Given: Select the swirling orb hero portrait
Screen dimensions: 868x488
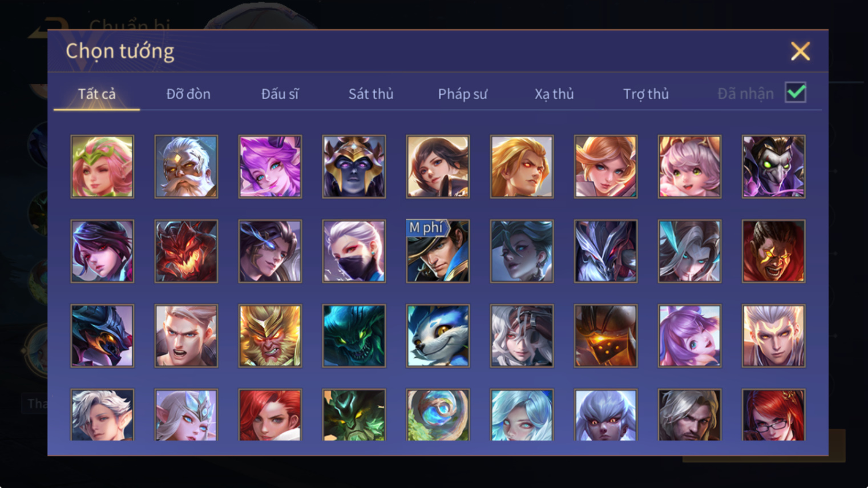Looking at the screenshot, I should [x=438, y=415].
